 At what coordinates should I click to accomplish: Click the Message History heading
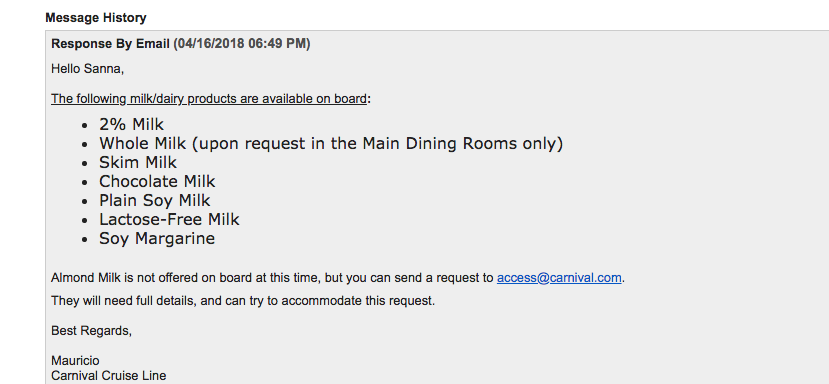click(96, 18)
